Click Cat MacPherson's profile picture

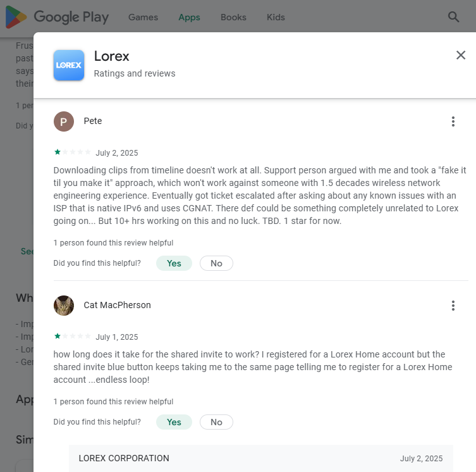point(64,306)
